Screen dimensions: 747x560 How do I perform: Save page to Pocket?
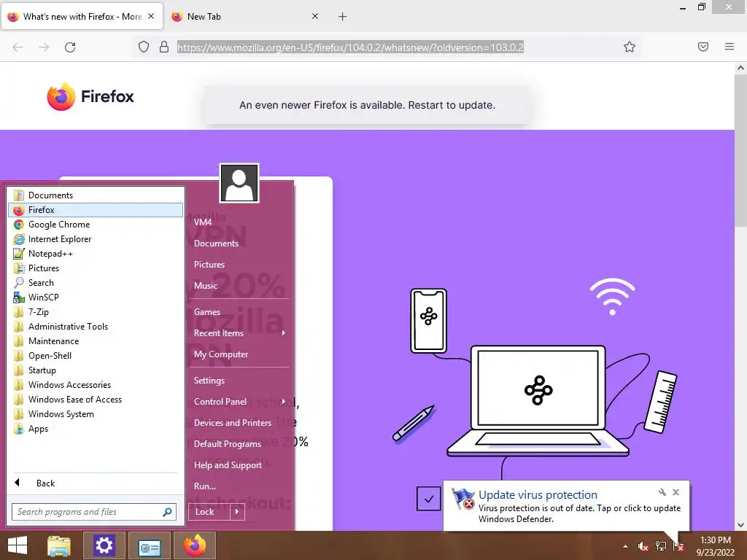click(703, 47)
